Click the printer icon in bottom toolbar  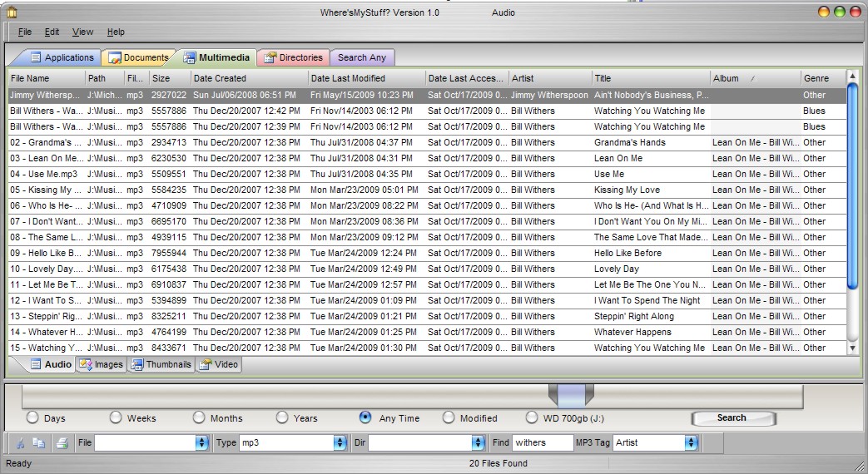62,443
